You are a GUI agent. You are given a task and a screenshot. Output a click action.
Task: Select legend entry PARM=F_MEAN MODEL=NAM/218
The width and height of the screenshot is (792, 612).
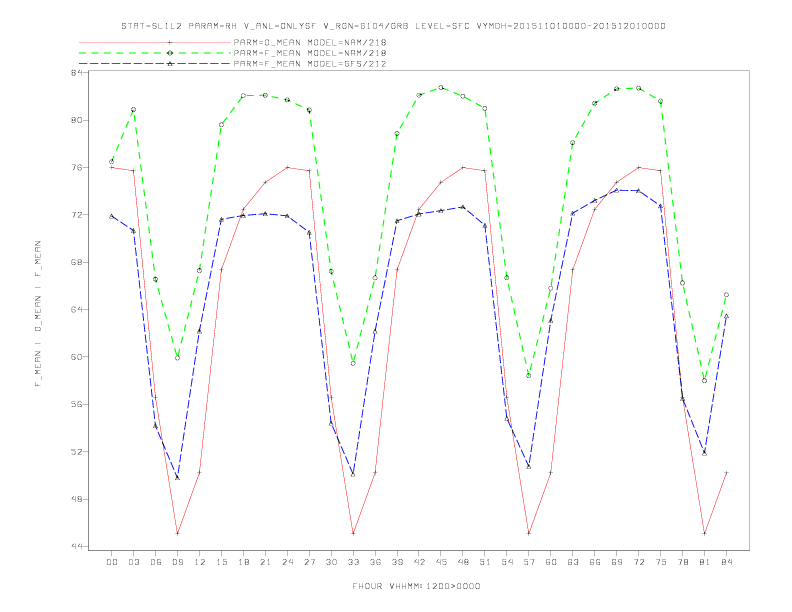click(310, 53)
